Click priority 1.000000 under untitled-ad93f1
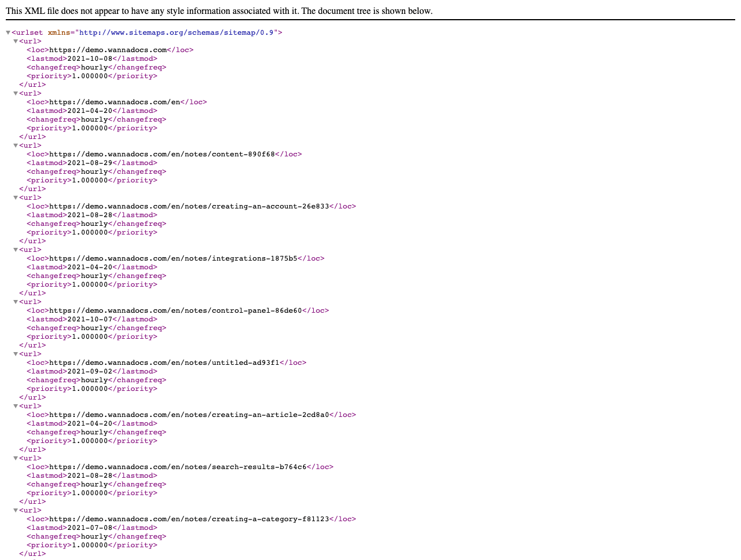Viewport: 741px width, 560px height. coord(90,389)
